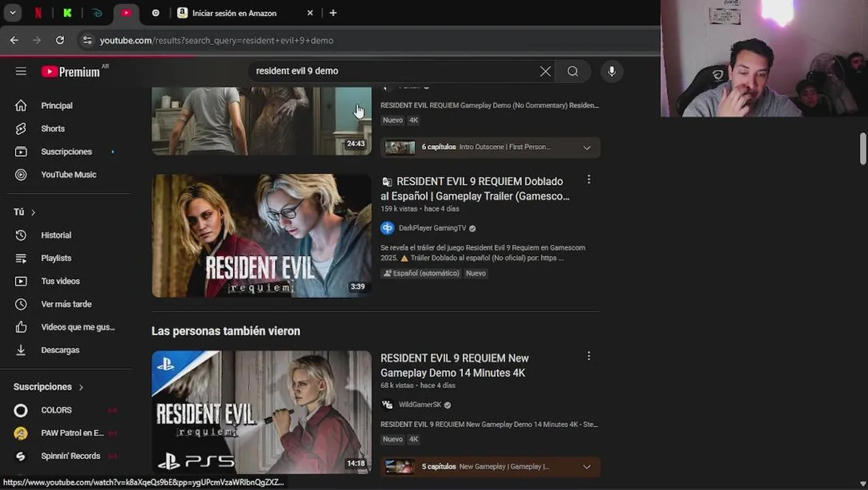Go to YouTube Premium home logo

point(71,71)
